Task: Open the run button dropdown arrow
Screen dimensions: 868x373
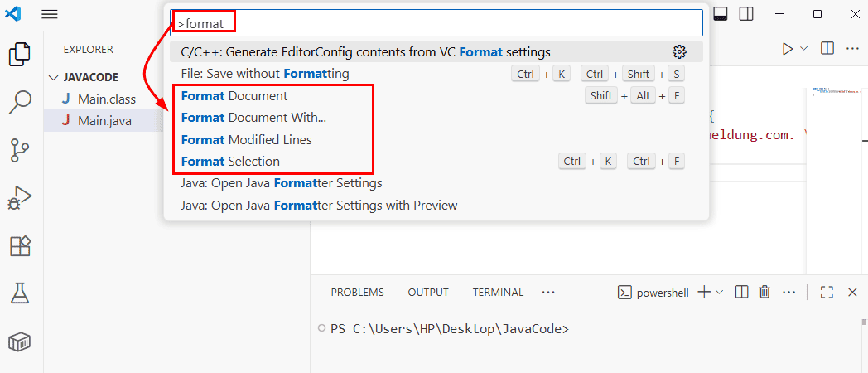Action: [x=803, y=49]
